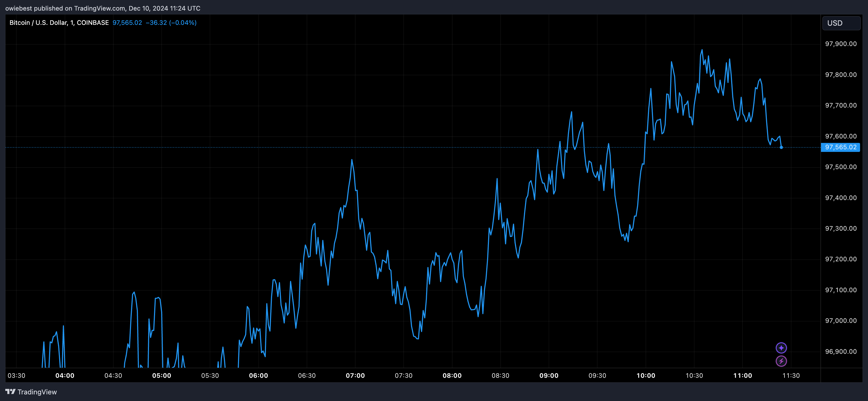
Task: Click the 97,000.00 price axis label
Action: pyautogui.click(x=841, y=320)
